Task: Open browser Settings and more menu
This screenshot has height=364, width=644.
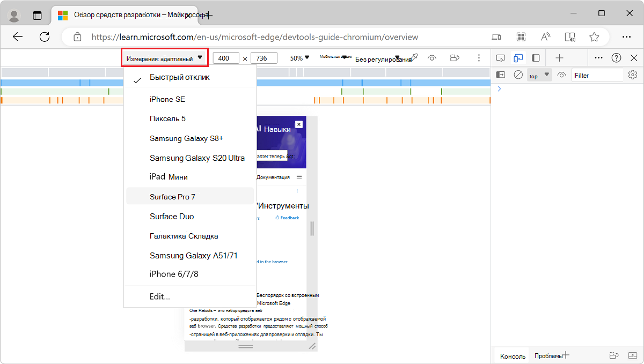Action: click(x=626, y=37)
